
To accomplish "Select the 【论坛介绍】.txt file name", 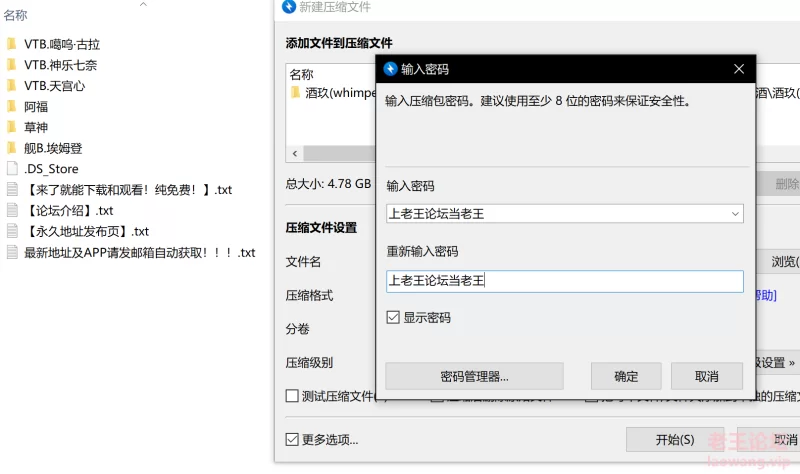I will 69,210.
